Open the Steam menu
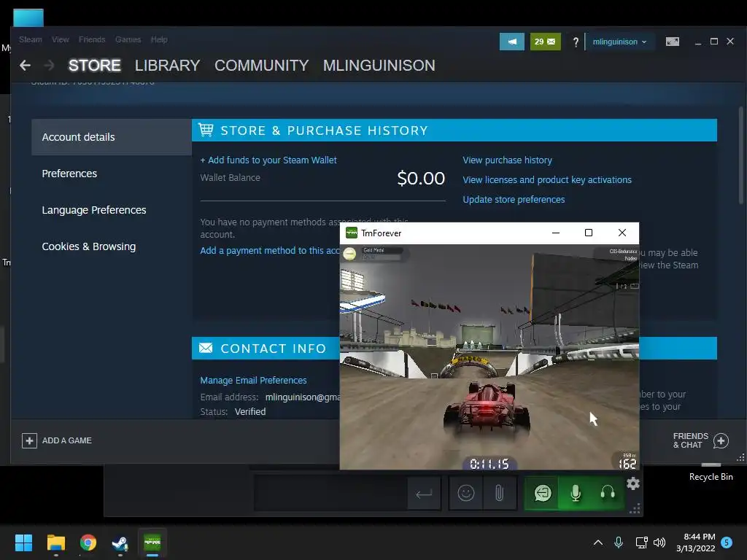 click(x=31, y=39)
